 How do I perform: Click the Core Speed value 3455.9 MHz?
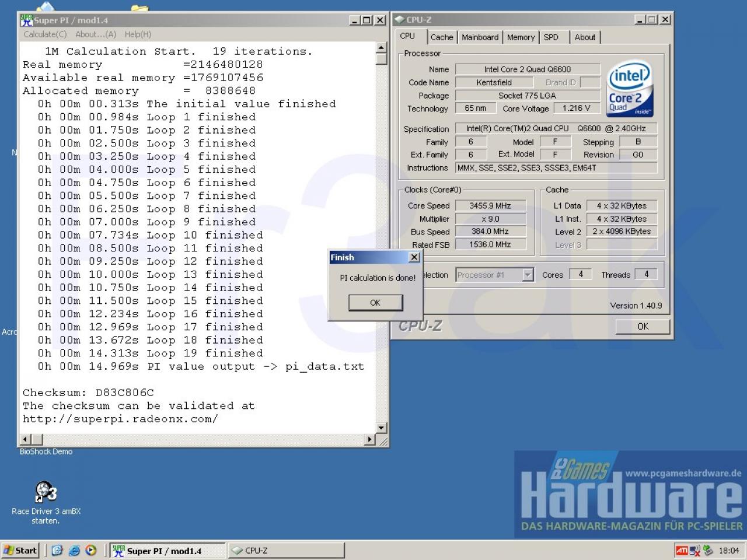[490, 206]
